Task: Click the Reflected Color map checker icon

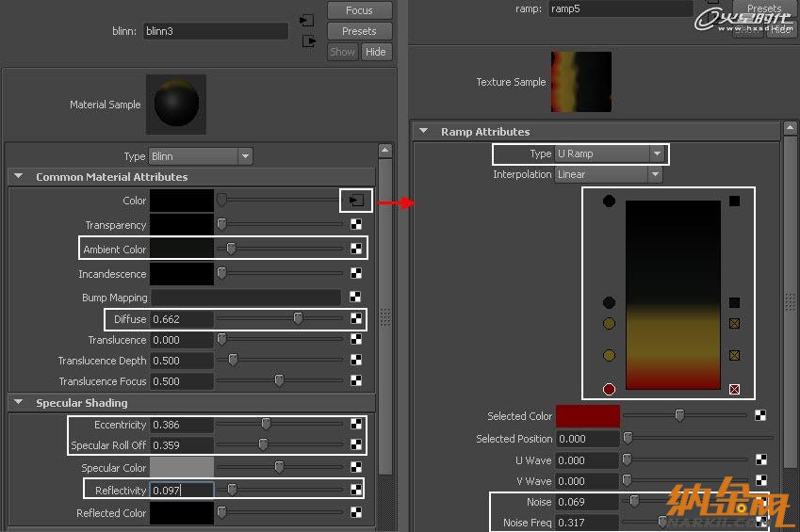Action: point(356,512)
